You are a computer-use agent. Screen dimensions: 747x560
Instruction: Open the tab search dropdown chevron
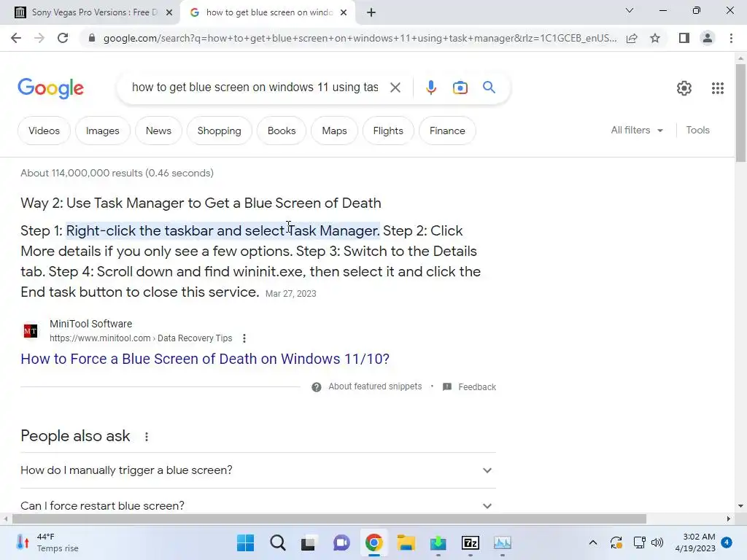[x=630, y=10]
